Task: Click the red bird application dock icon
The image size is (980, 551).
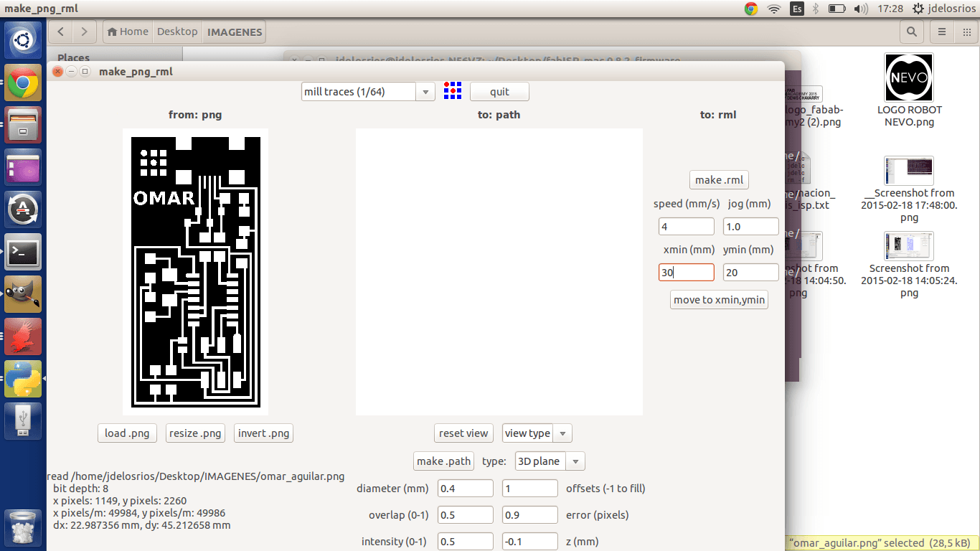Action: click(x=23, y=336)
